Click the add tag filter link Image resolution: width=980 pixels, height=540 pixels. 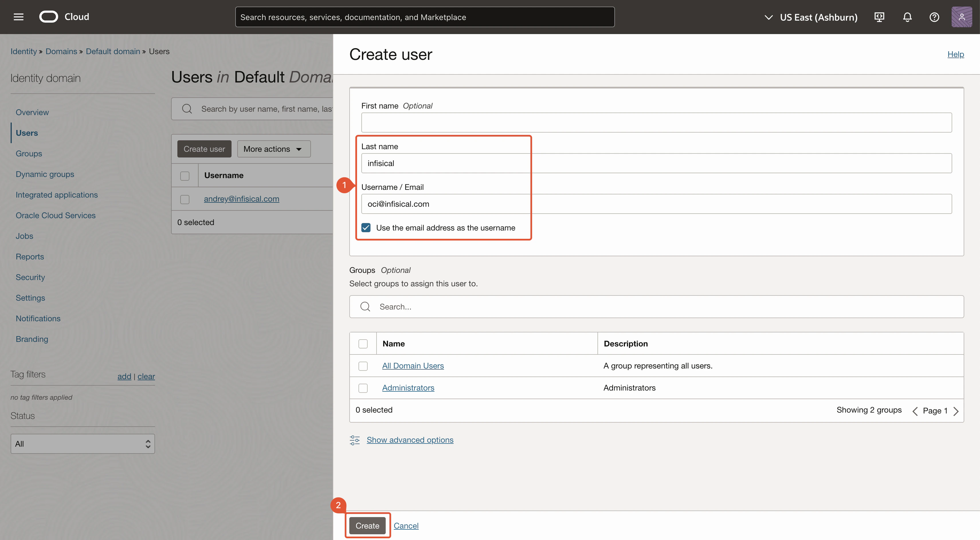(x=124, y=376)
